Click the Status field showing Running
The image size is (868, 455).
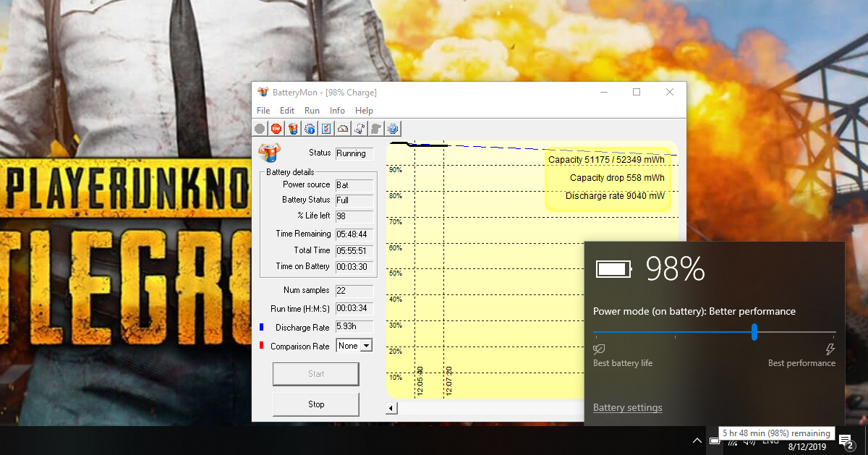[x=354, y=153]
